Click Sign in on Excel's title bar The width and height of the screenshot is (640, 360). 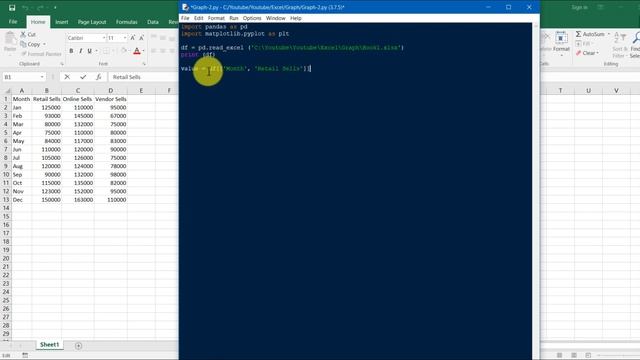coord(579,7)
